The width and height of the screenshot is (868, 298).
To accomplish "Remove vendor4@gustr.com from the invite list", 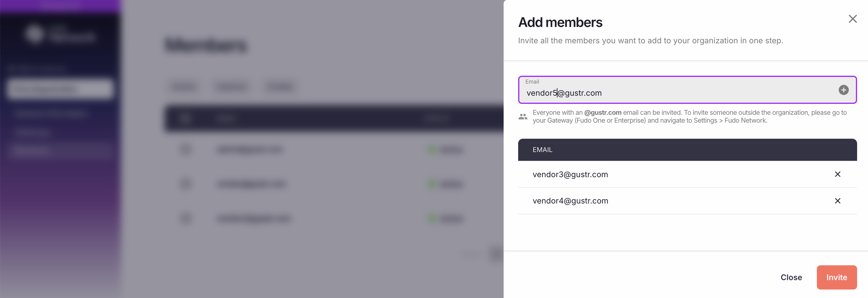I will [837, 201].
